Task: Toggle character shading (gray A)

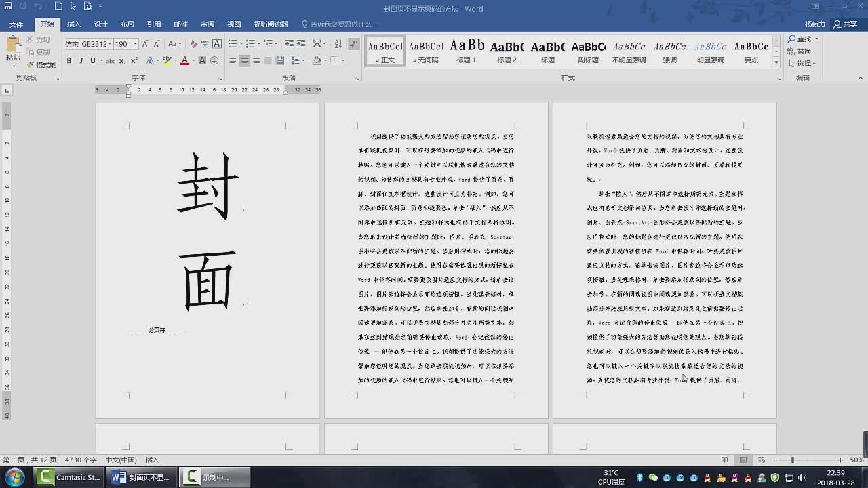Action: (203, 61)
